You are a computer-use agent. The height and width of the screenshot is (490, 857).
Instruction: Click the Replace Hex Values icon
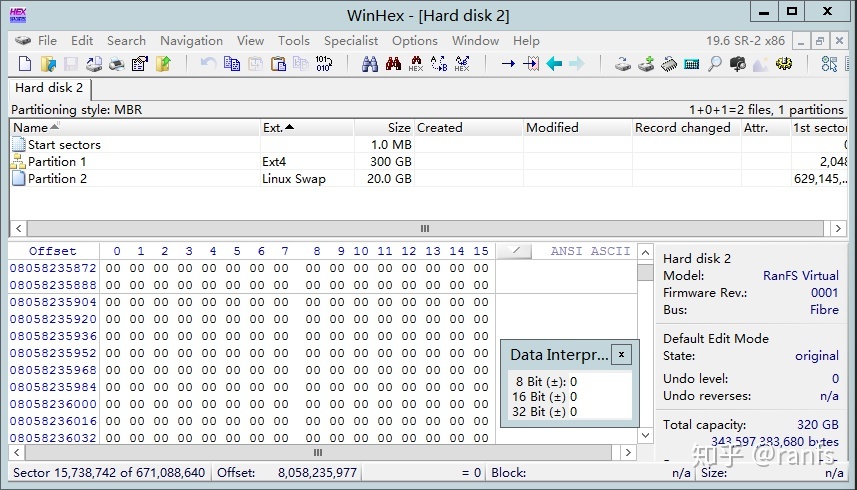click(x=462, y=64)
